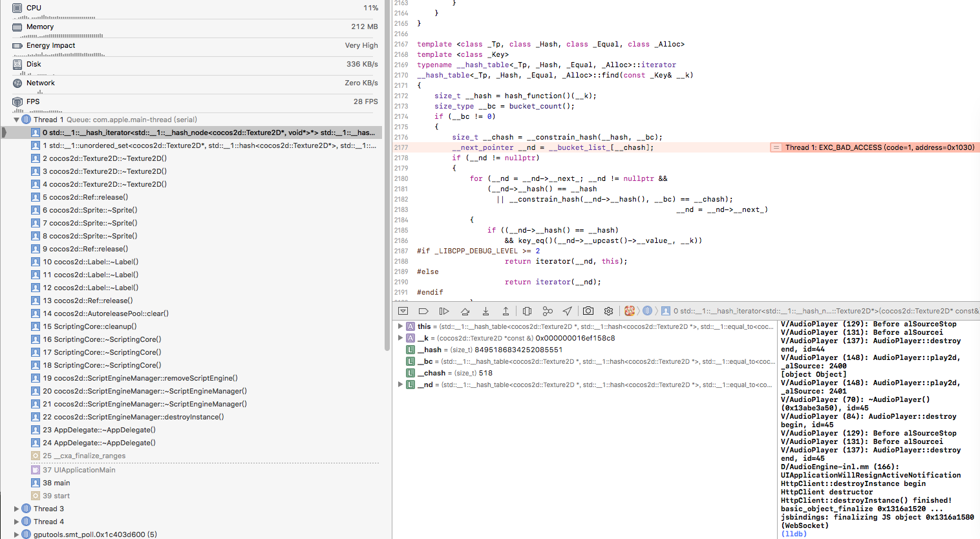Click the Step Over debug icon
This screenshot has height=539, width=980.
point(465,311)
